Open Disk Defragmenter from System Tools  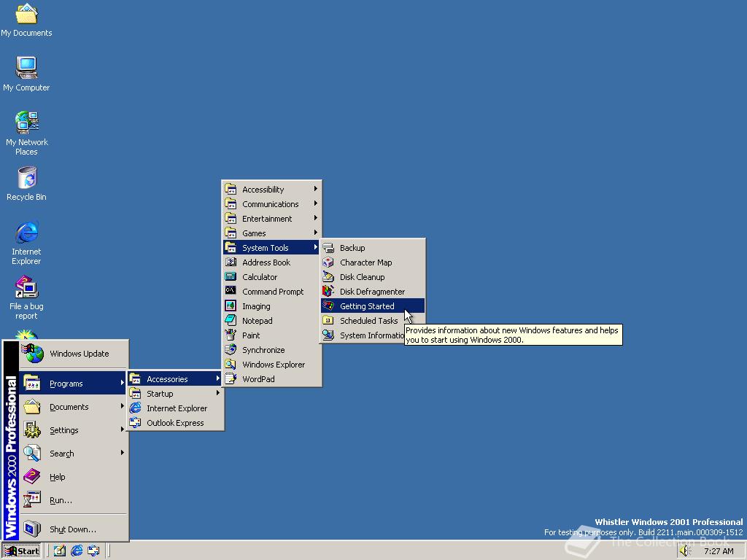(x=373, y=292)
